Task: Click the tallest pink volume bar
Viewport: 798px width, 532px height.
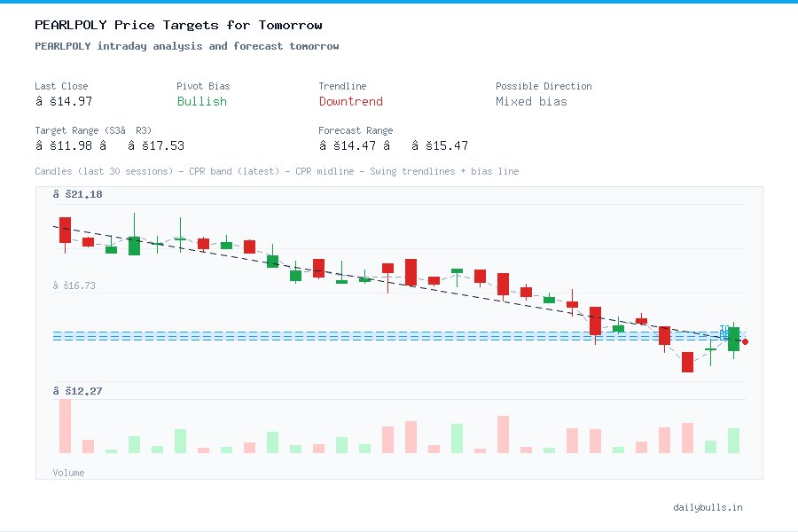Action: point(64,426)
